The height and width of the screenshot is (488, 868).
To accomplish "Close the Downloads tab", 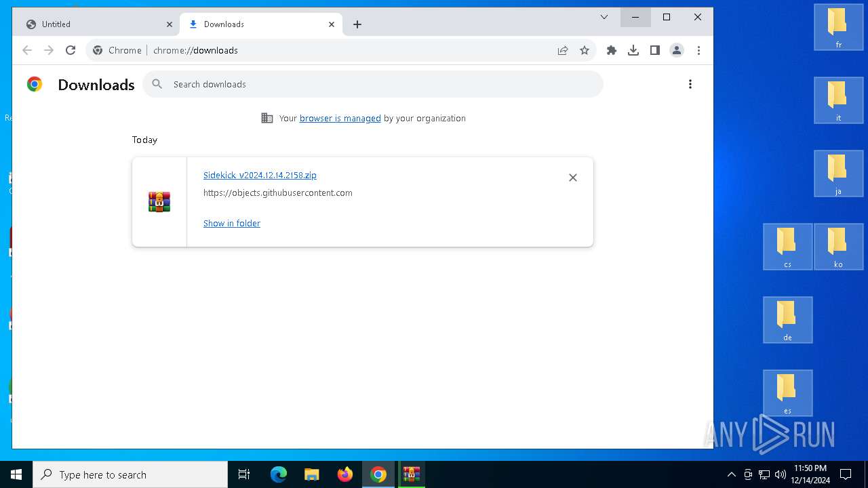I will click(x=332, y=24).
